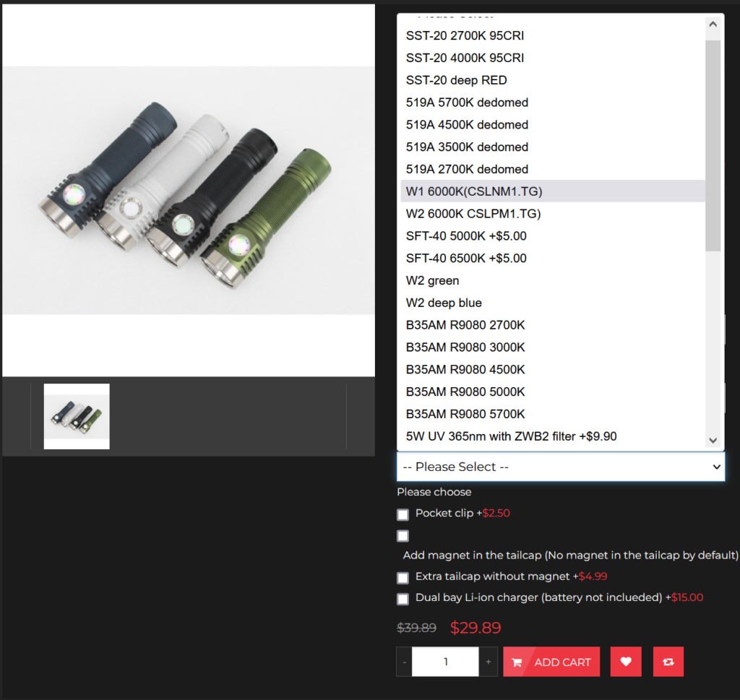Select Dual bay Li-ion charger checkbox

click(403, 599)
